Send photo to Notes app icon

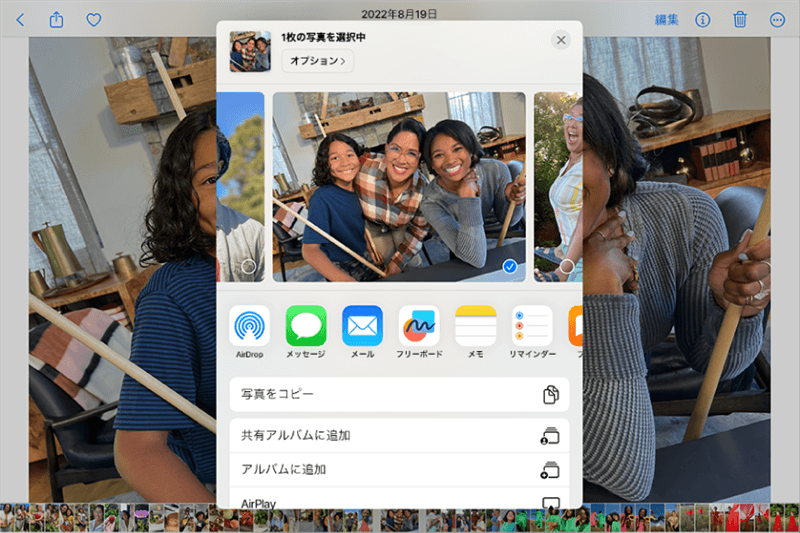point(475,326)
